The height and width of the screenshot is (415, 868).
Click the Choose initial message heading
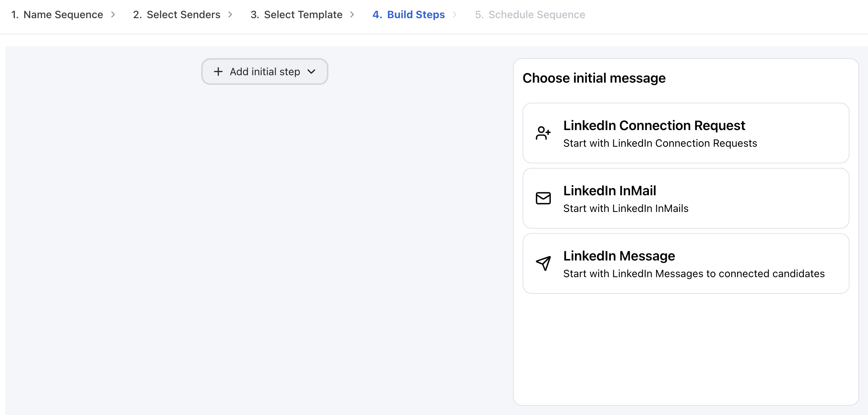click(x=594, y=78)
